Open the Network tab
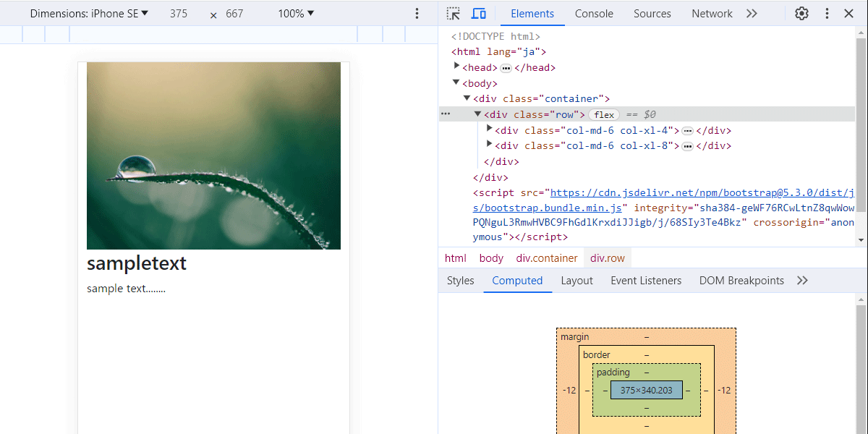This screenshot has width=868, height=434. pos(712,14)
